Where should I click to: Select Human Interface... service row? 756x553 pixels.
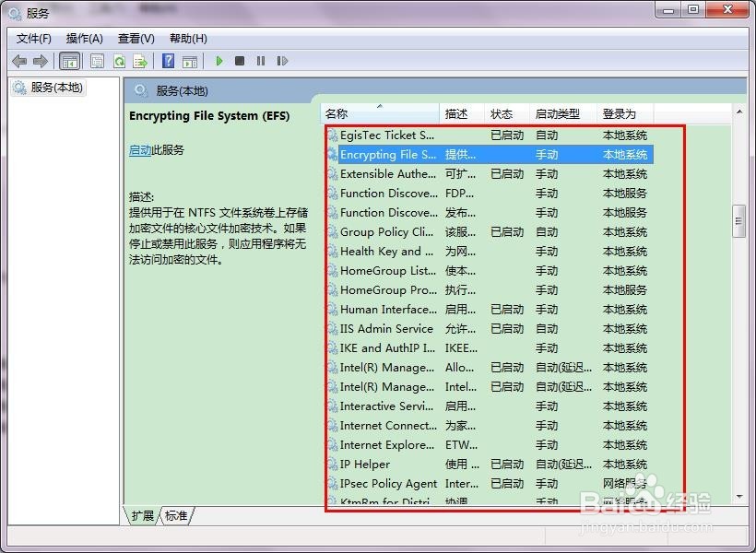[x=490, y=310]
